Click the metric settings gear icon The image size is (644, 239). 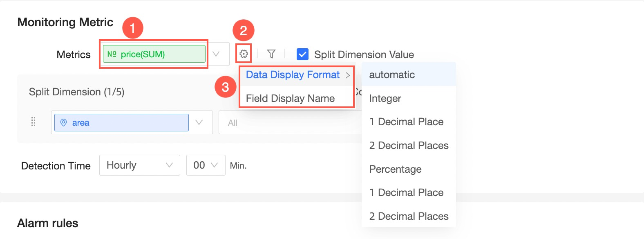[244, 54]
